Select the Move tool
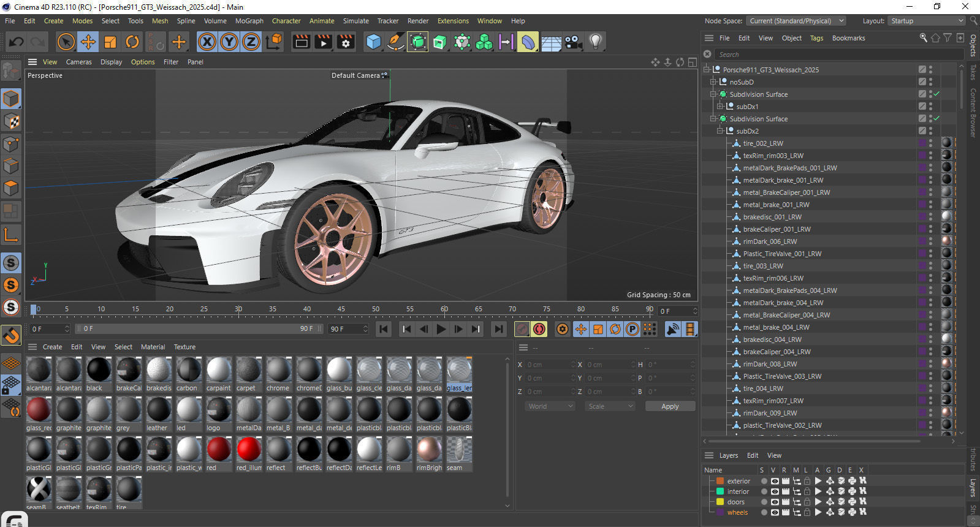Screen dimensions: 980x527 point(88,42)
